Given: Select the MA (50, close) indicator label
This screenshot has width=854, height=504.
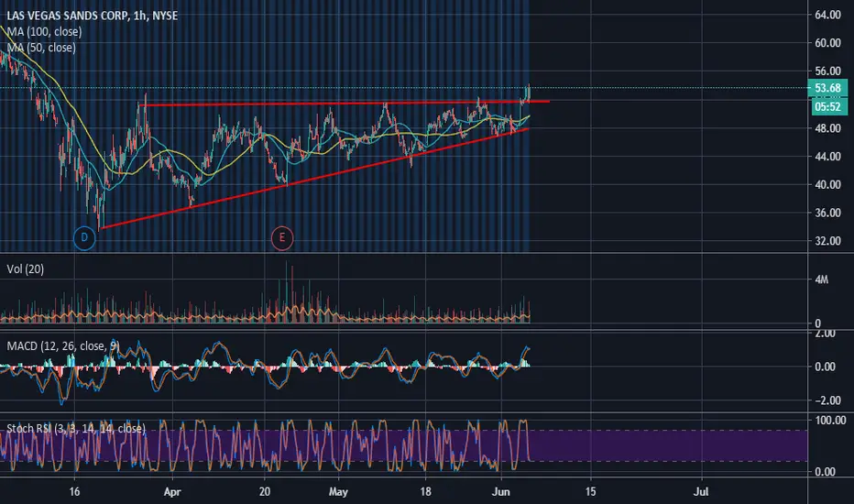Looking at the screenshot, I should click(41, 48).
